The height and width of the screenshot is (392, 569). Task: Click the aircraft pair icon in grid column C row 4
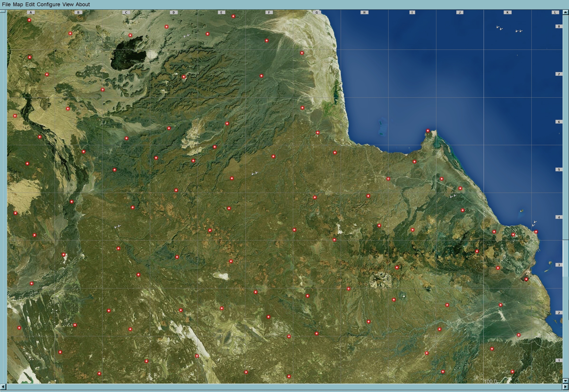tap(117, 226)
